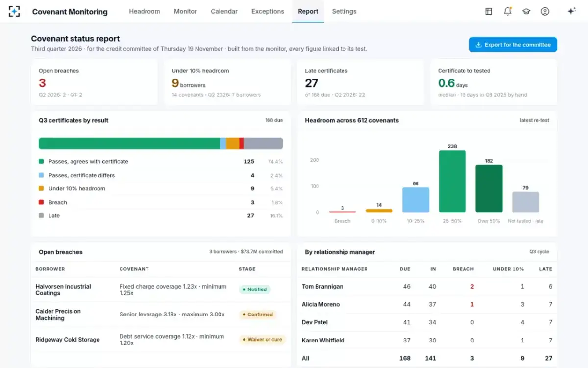Click Export for the committee button
Image resolution: width=588 pixels, height=368 pixels.
tap(513, 45)
